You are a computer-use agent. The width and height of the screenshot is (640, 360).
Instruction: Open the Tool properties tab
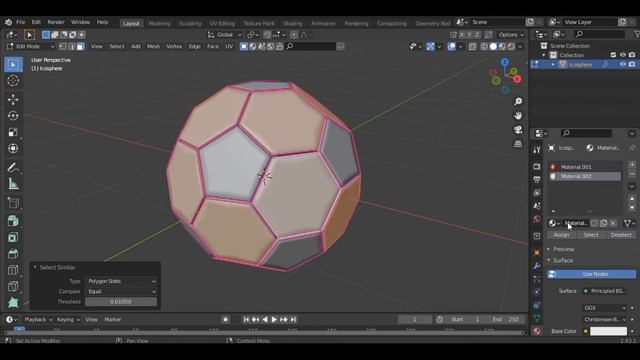(x=537, y=150)
